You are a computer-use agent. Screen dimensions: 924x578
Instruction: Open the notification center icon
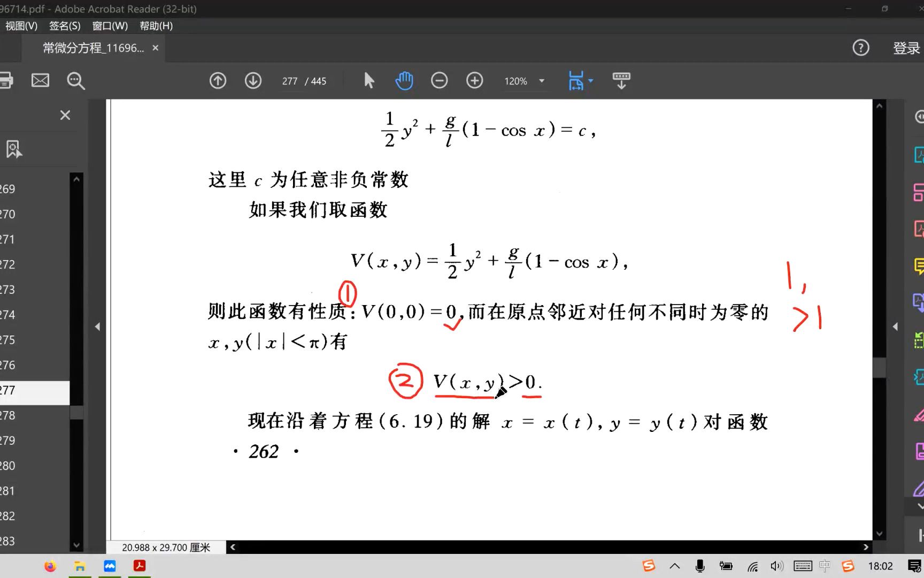[915, 566]
